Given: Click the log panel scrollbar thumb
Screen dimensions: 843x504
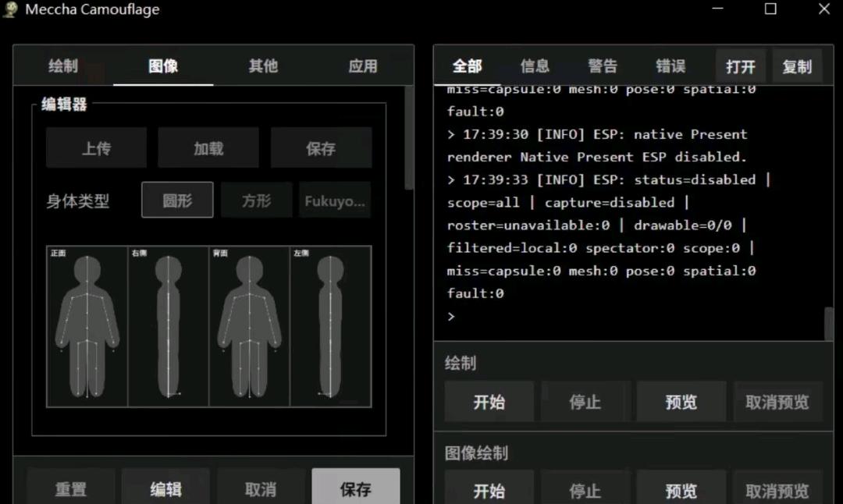Looking at the screenshot, I should coord(828,324).
